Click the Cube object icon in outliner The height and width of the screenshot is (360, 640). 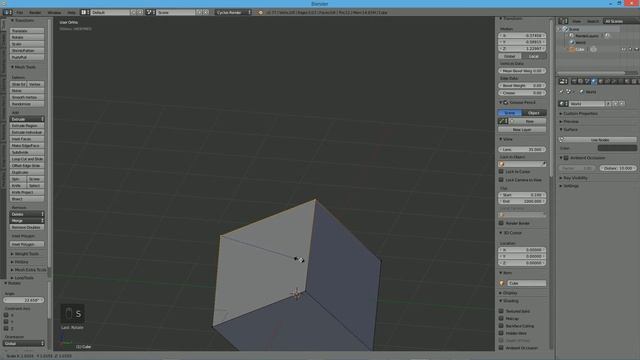572,49
